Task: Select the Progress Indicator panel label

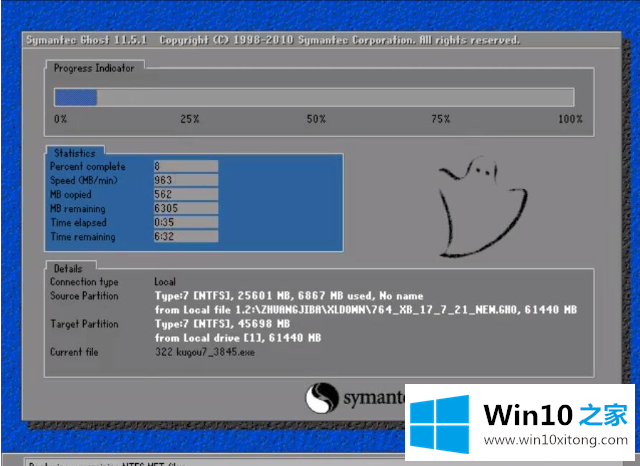Action: [94, 68]
